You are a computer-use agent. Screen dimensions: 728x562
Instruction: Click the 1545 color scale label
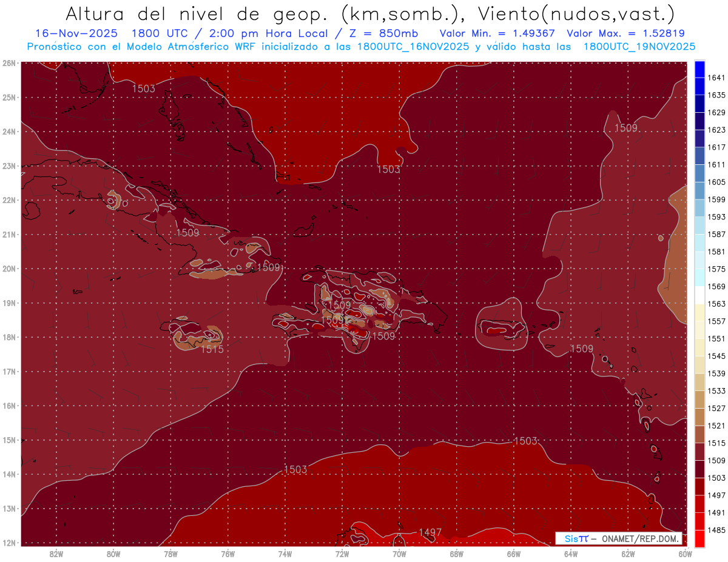coord(716,356)
